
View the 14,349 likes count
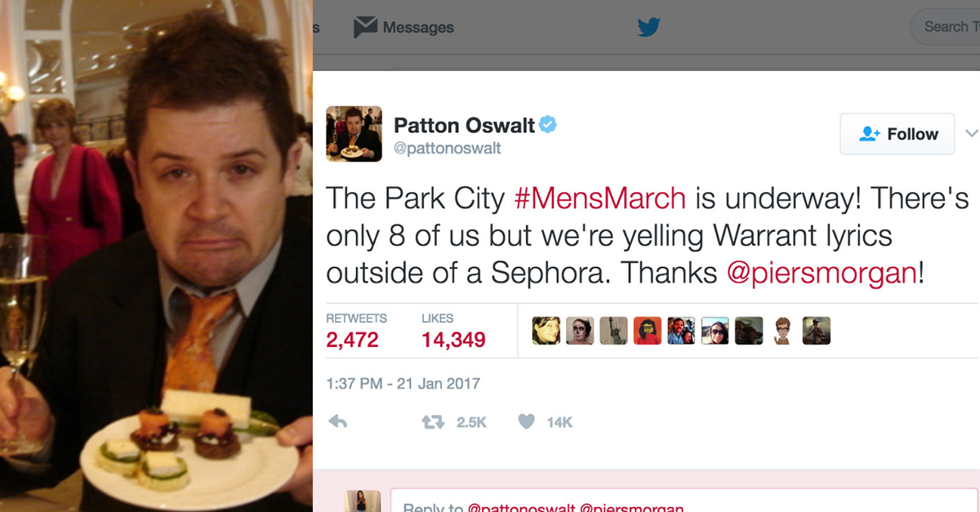coord(453,340)
